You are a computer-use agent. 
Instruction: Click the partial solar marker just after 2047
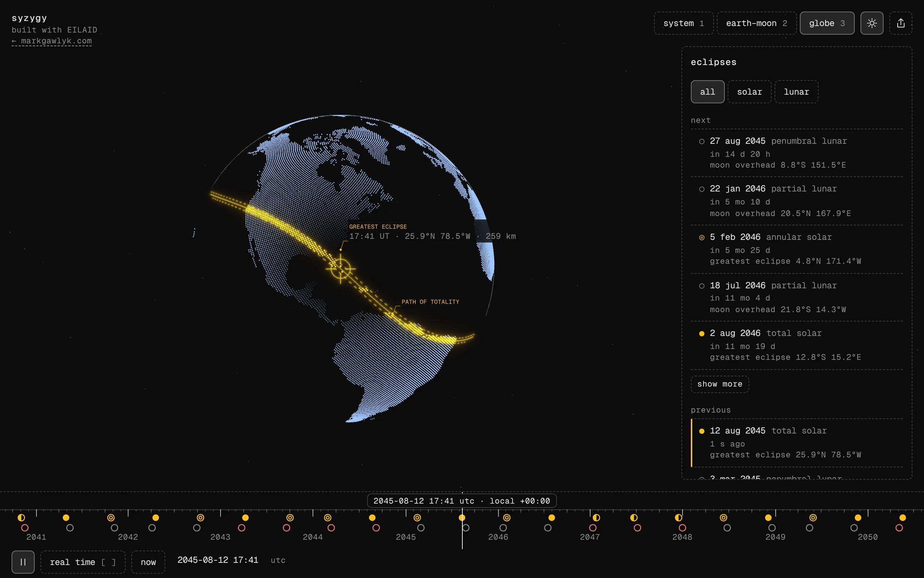pos(596,518)
